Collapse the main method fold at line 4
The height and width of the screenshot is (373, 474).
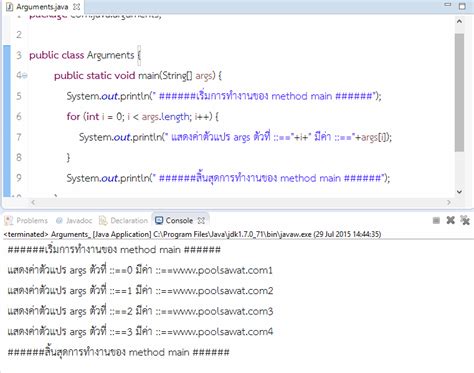pos(25,76)
